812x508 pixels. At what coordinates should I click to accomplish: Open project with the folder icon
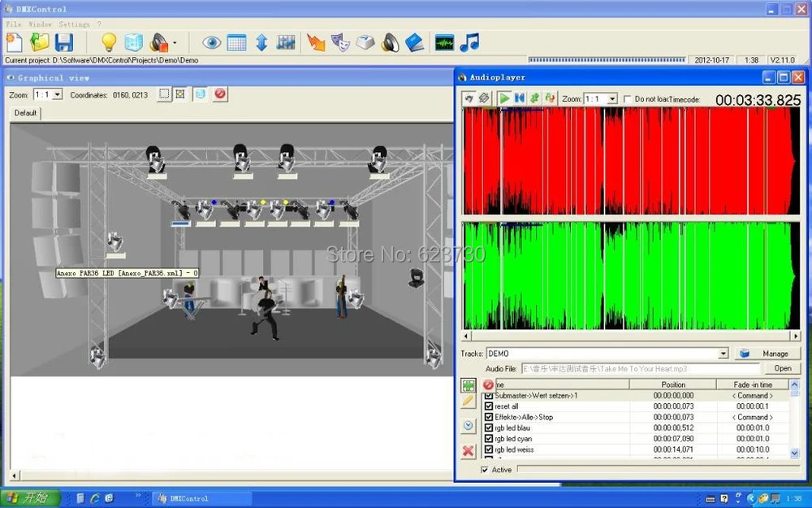point(40,42)
